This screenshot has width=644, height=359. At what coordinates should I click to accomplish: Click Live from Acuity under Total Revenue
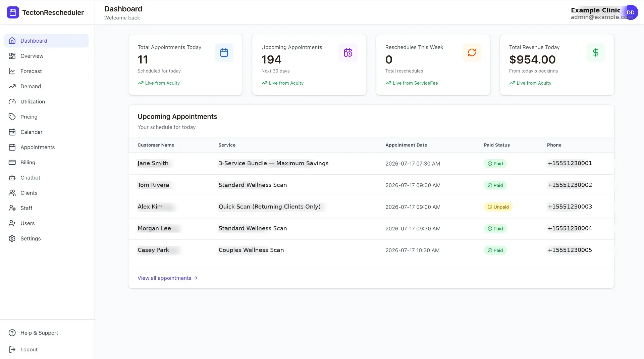point(534,83)
